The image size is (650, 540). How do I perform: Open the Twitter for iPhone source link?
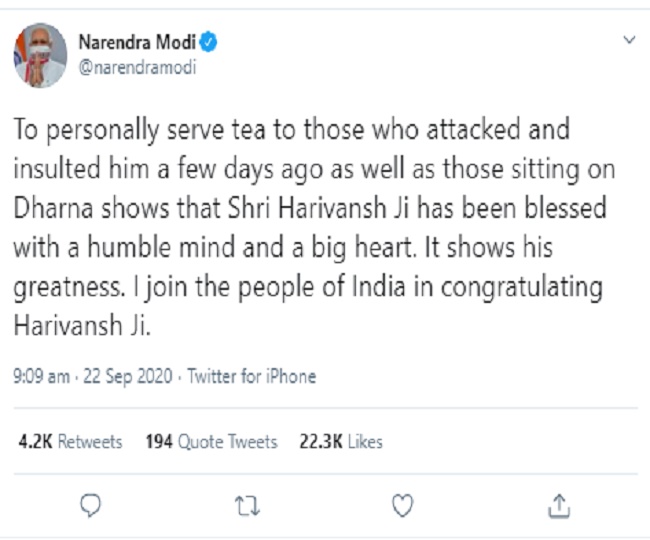[252, 377]
